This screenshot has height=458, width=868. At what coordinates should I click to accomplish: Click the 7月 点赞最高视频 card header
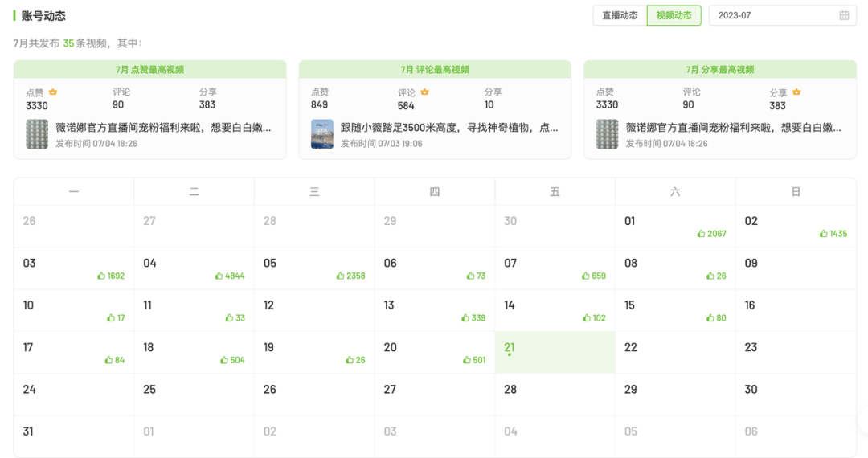(149, 70)
